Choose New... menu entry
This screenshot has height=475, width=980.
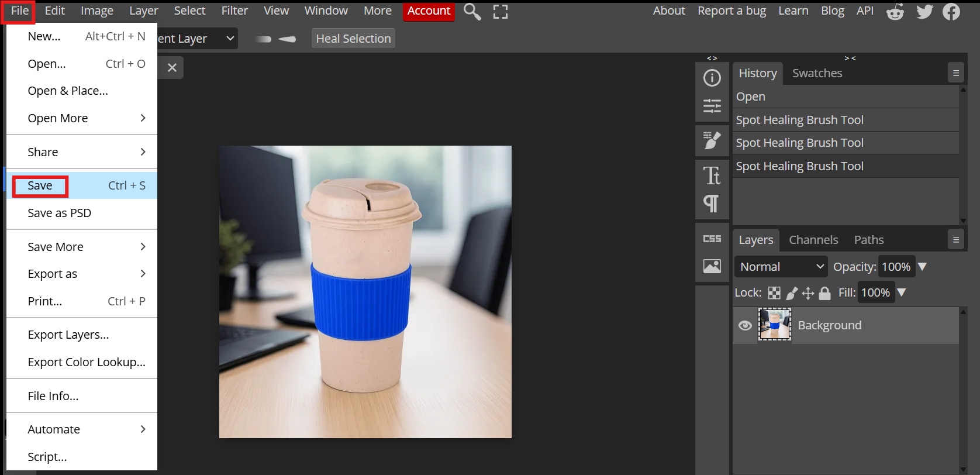(x=82, y=36)
